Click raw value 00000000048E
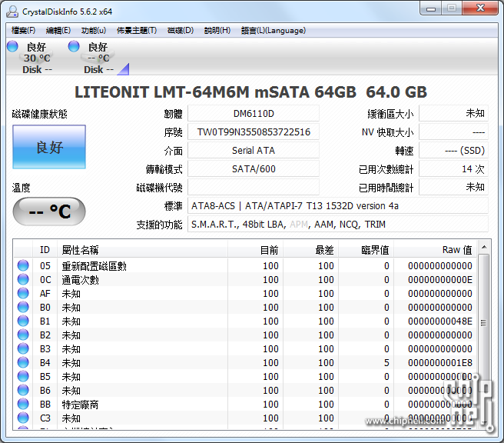 (x=439, y=321)
